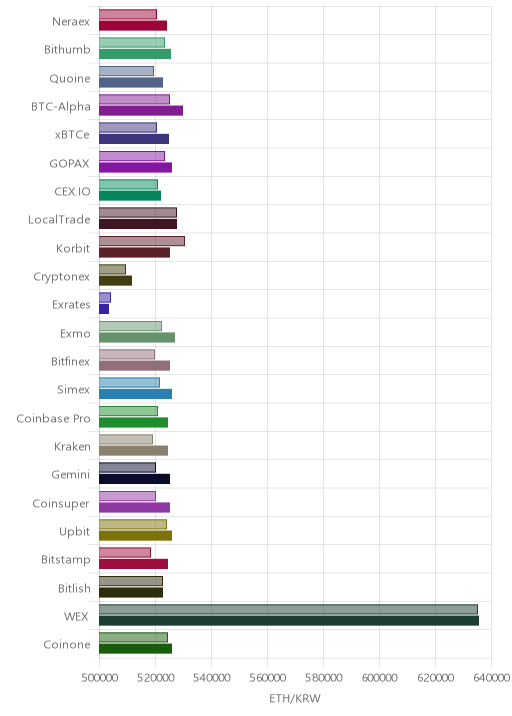Click the dark green CEX.IO bar
Image resolution: width=512 pixels, height=716 pixels.
tap(130, 196)
